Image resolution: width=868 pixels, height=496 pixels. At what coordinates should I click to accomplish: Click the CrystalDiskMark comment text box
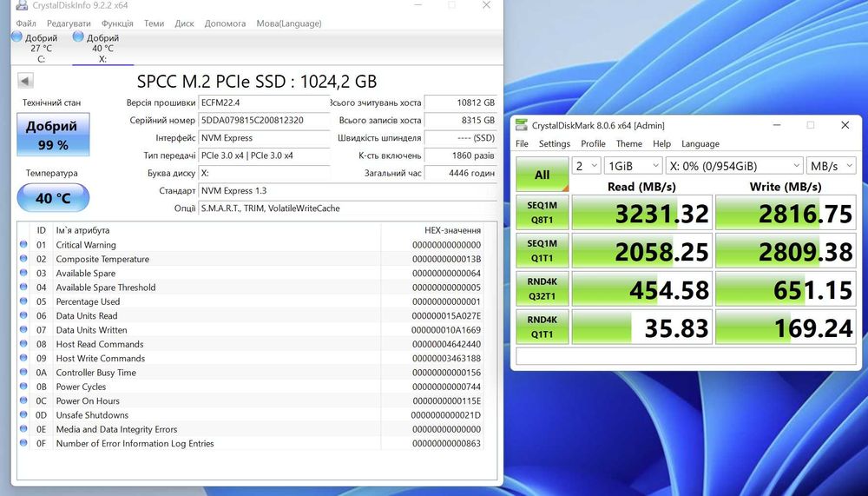686,356
